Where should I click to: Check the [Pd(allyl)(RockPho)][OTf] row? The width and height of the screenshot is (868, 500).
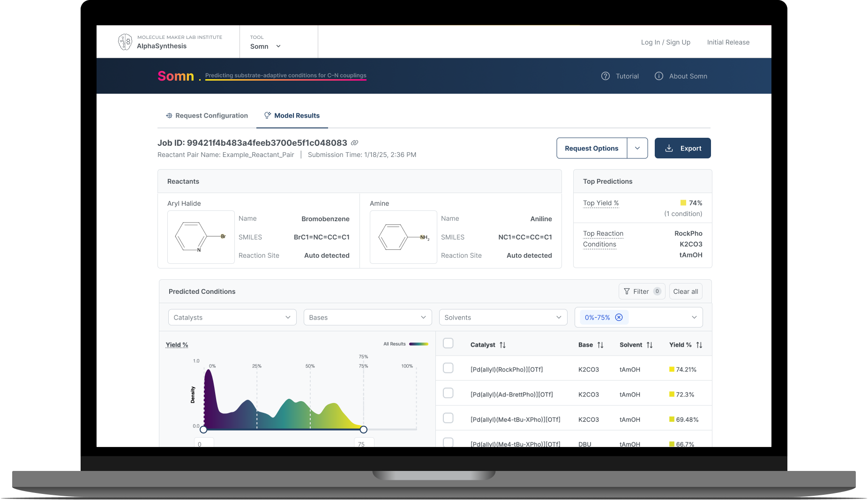pyautogui.click(x=448, y=368)
